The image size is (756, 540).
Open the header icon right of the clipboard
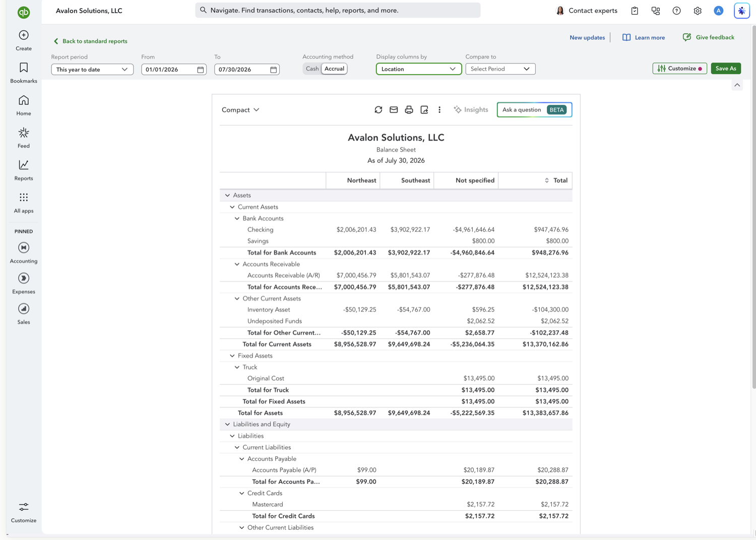pos(656,11)
